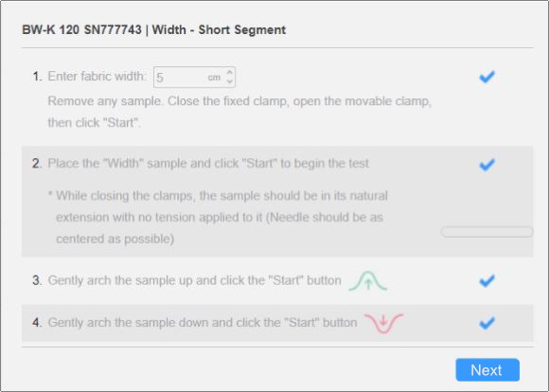Click the step 2 blue checkmark
The image size is (549, 392).
pos(487,164)
